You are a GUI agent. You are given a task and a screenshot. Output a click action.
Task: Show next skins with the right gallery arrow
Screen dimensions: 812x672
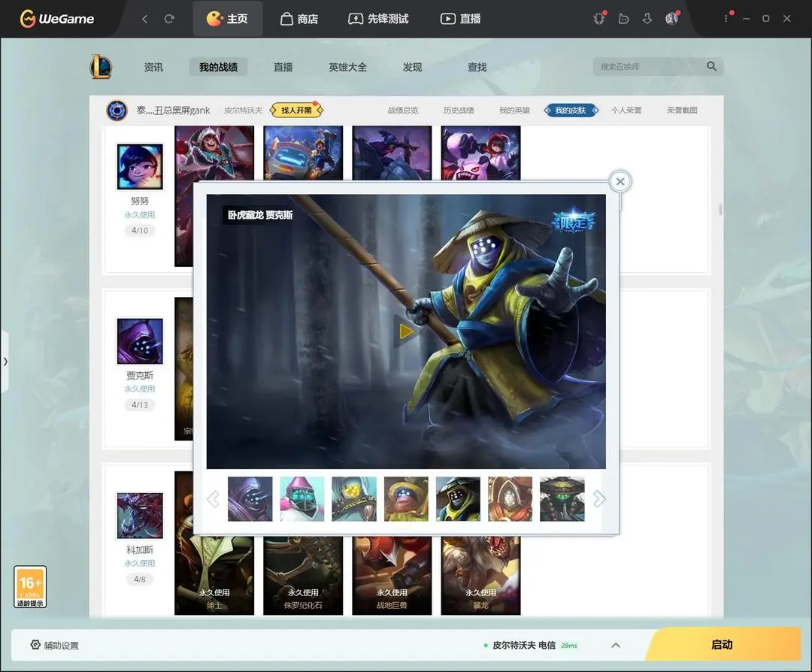click(599, 499)
